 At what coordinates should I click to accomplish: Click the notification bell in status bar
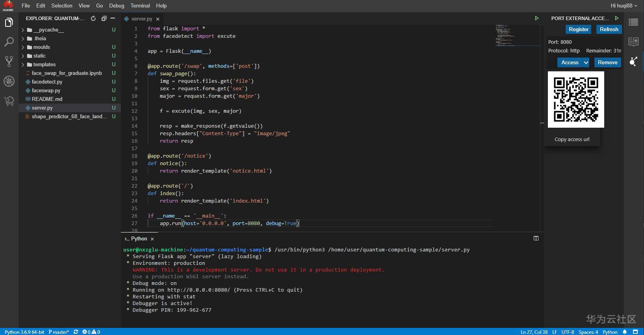tap(625, 332)
